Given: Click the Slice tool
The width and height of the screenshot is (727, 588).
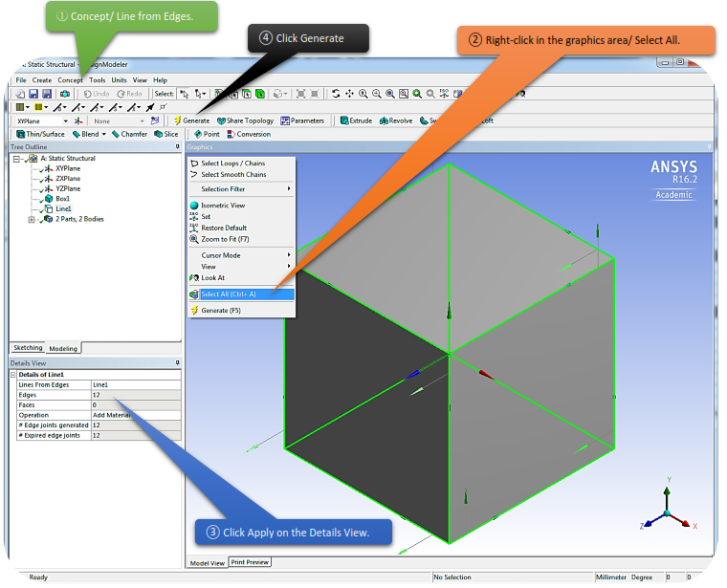Looking at the screenshot, I should [x=166, y=135].
